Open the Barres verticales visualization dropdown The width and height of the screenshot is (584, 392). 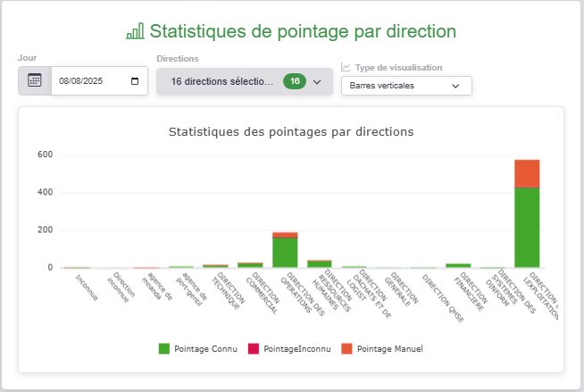click(406, 86)
